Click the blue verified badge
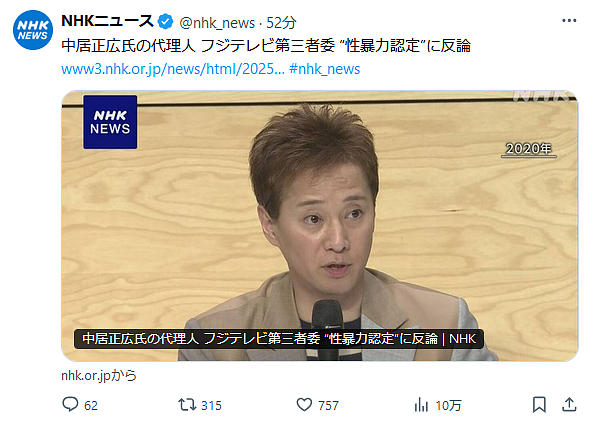Screen dimensions: 594x423 tap(165, 22)
